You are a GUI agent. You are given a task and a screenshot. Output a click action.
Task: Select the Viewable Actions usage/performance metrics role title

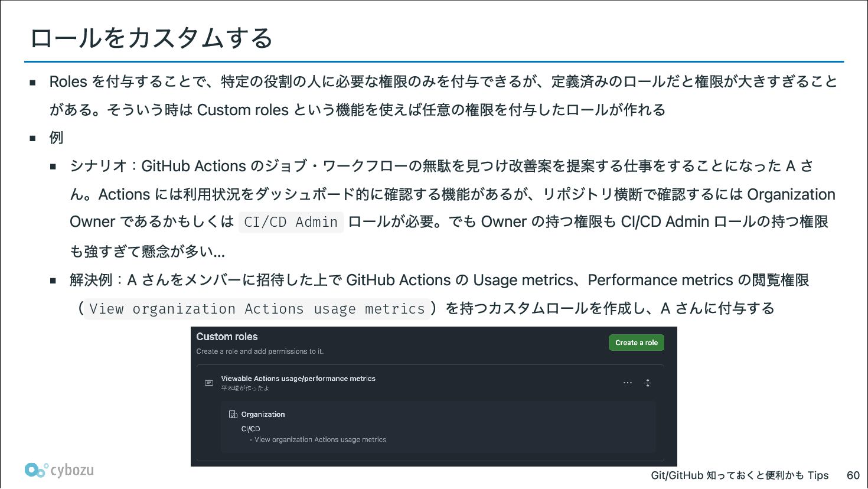click(298, 379)
